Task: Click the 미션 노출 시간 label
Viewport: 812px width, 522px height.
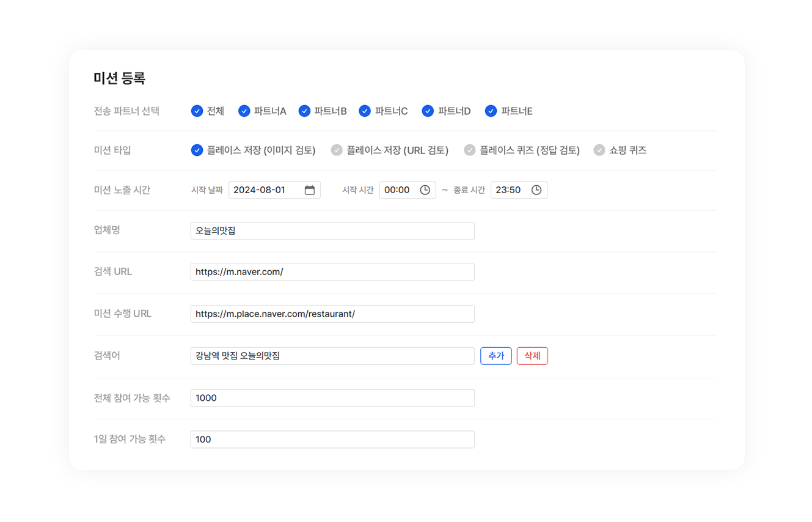Action: click(122, 190)
